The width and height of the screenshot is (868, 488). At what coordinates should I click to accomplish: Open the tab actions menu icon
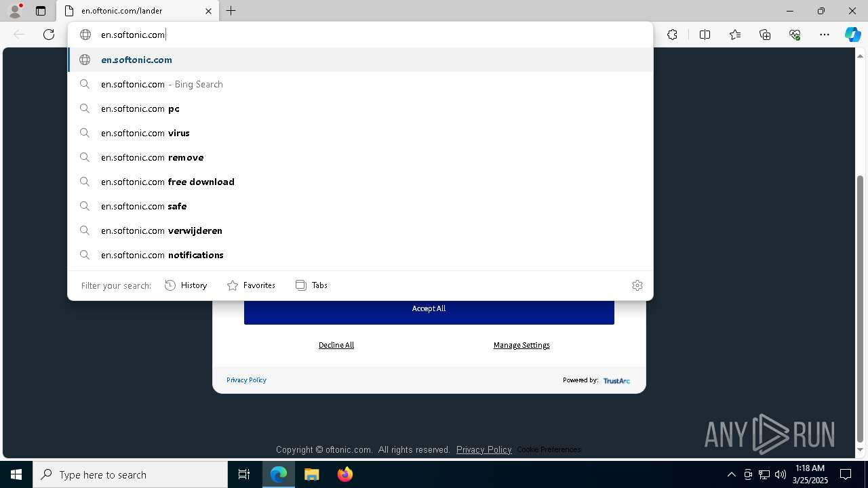pyautogui.click(x=41, y=11)
